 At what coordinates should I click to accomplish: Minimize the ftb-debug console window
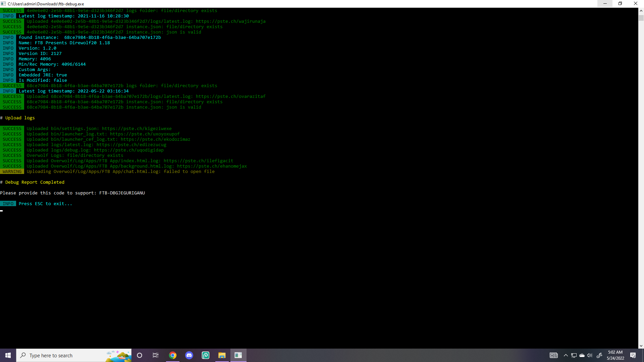tap(605, 4)
